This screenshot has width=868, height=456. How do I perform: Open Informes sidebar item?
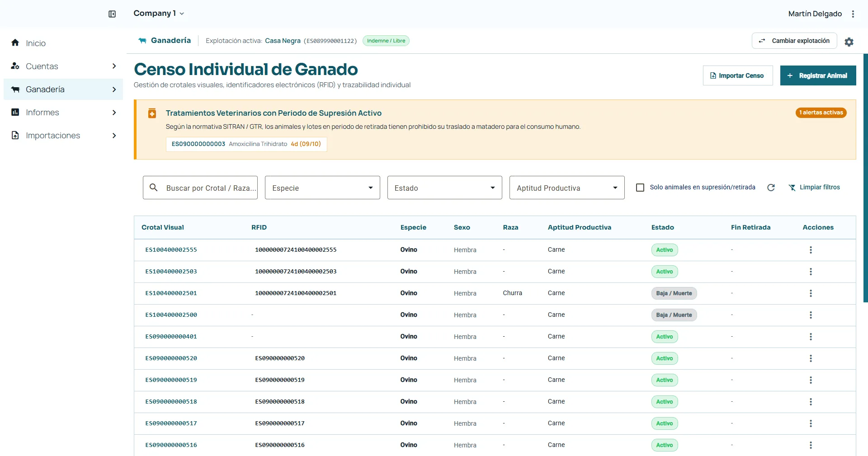coord(63,112)
